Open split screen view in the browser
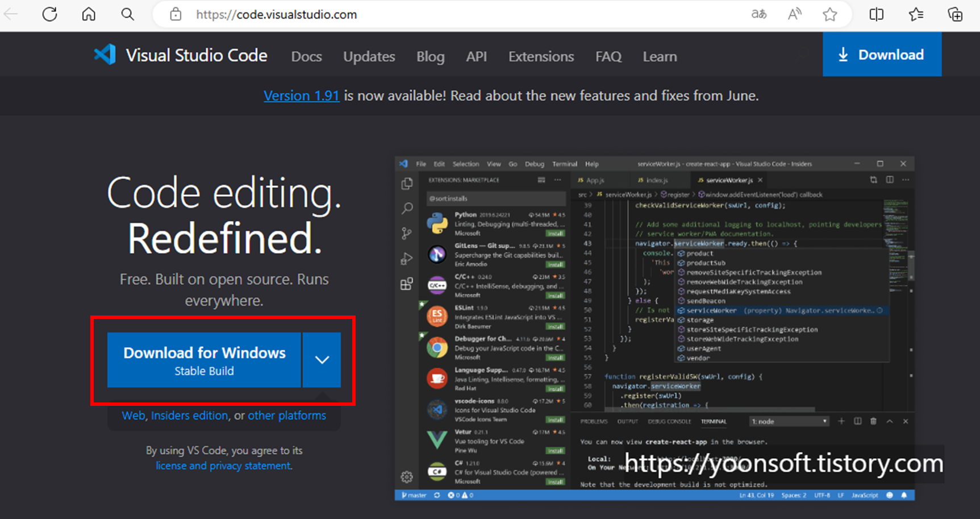980x519 pixels. coord(877,14)
